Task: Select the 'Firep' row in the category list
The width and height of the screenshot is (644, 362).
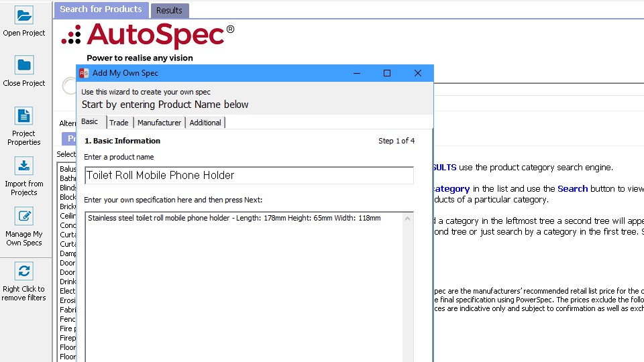Action: click(x=68, y=338)
